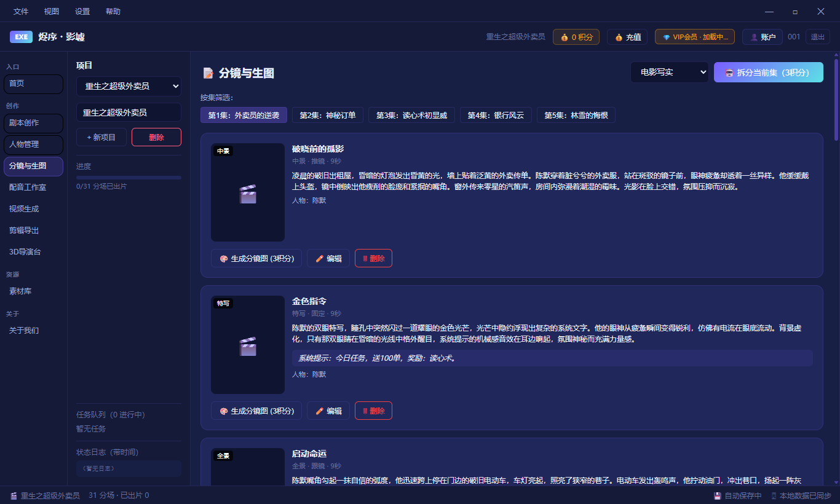Click the project 删除 button in the left panel
This screenshot has height=504, width=840.
[156, 137]
